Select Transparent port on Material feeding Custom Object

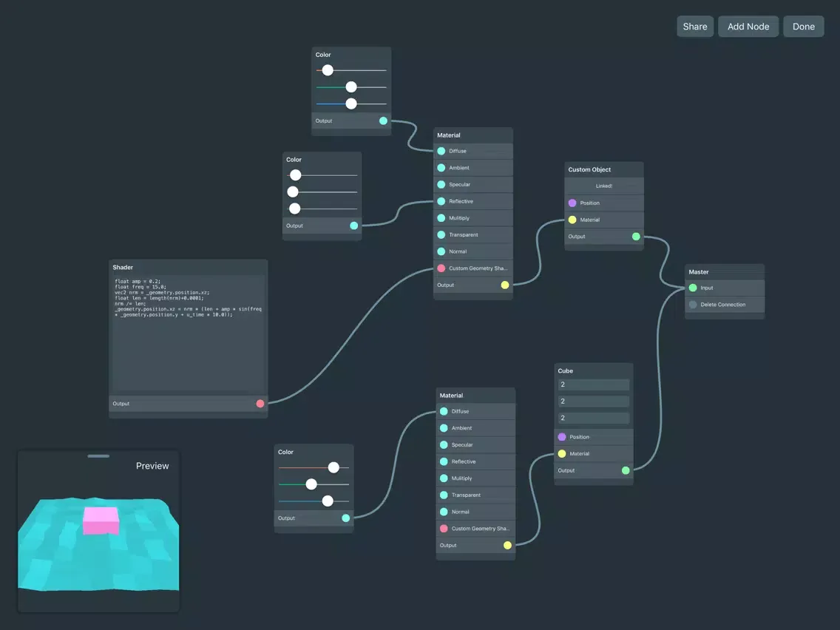coord(441,234)
